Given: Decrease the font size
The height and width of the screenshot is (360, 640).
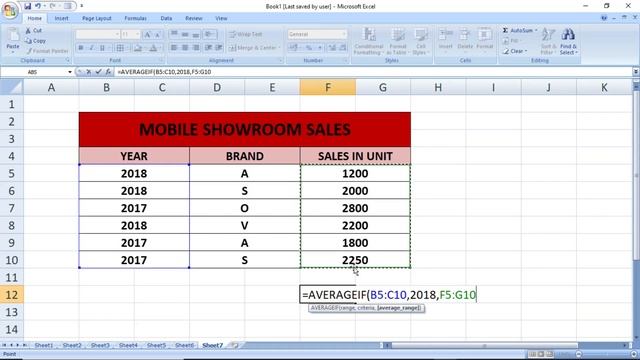Looking at the screenshot, I should 158,35.
